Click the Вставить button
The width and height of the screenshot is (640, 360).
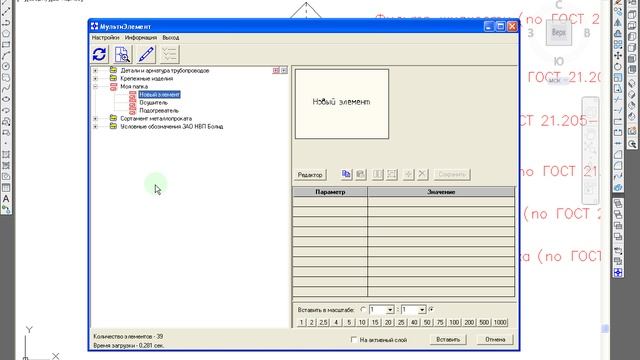click(448, 340)
